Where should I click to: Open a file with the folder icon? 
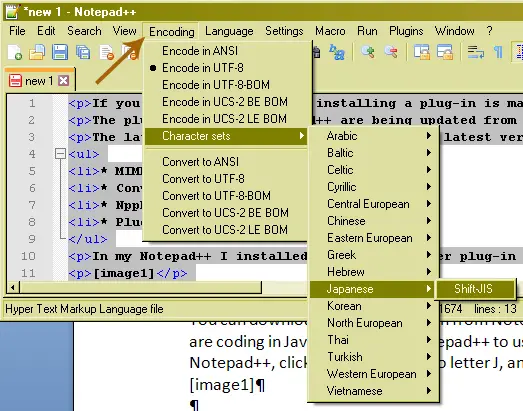pyautogui.click(x=37, y=52)
